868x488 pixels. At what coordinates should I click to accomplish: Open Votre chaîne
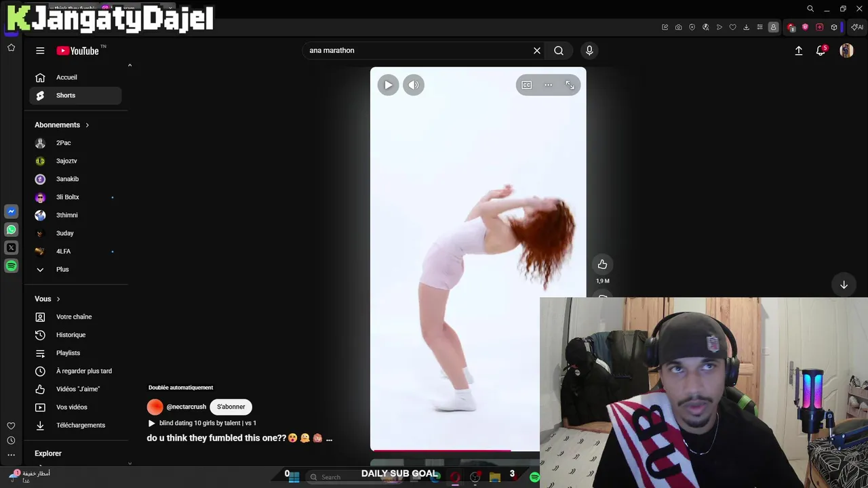75,317
